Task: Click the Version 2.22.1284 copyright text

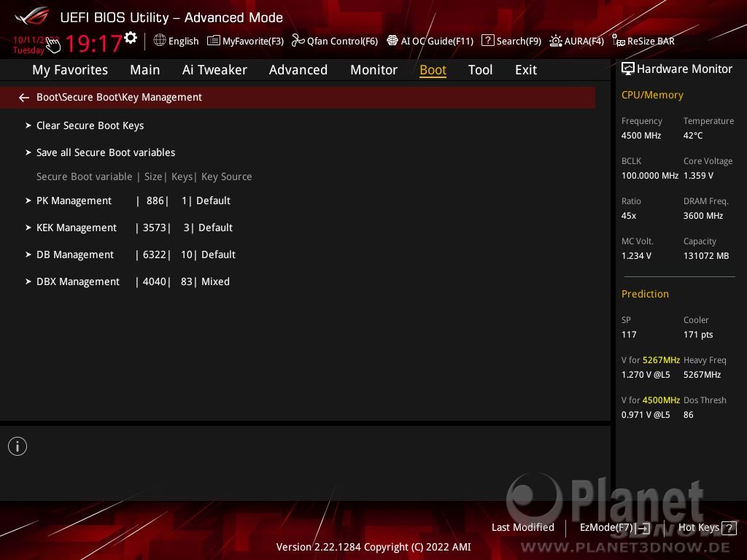Action: [373, 547]
